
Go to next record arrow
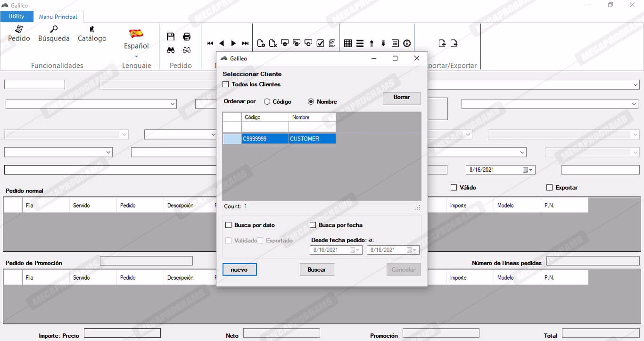pyautogui.click(x=233, y=43)
